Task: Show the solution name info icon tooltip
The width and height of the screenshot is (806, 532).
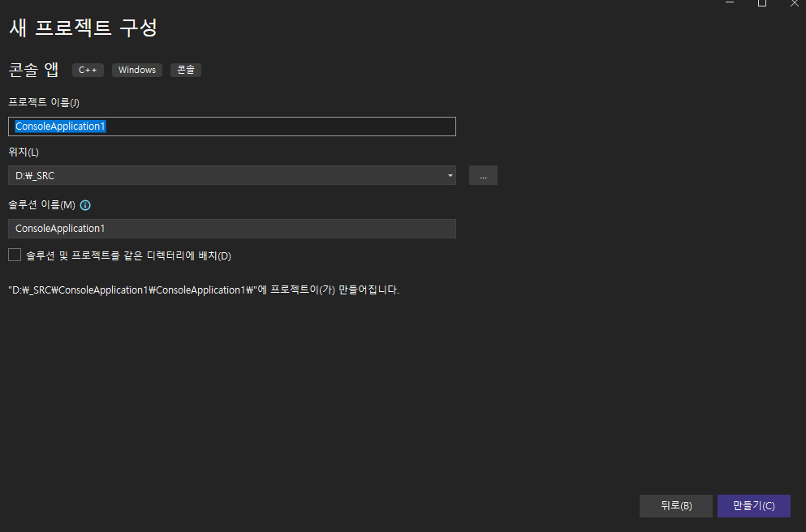Action: (x=85, y=205)
